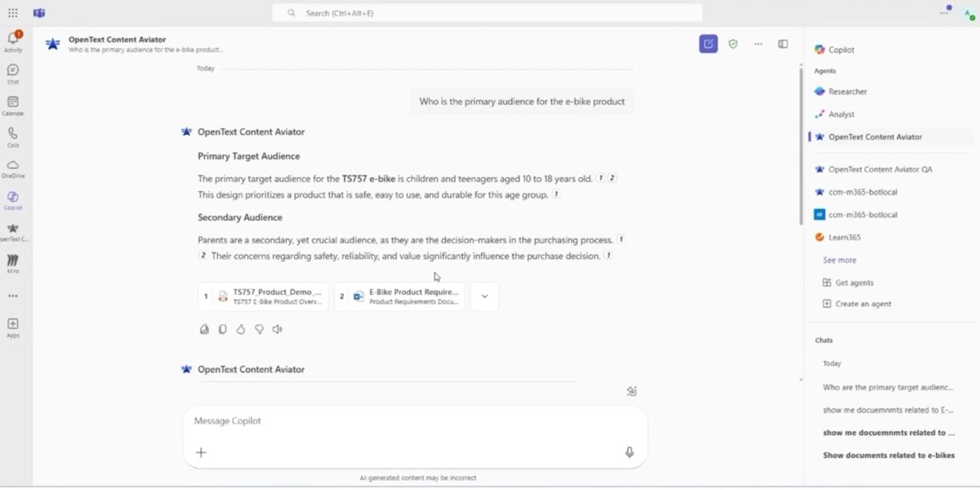The image size is (980, 490).
Task: Read the response aloud via the speaker icon
Action: [x=278, y=329]
